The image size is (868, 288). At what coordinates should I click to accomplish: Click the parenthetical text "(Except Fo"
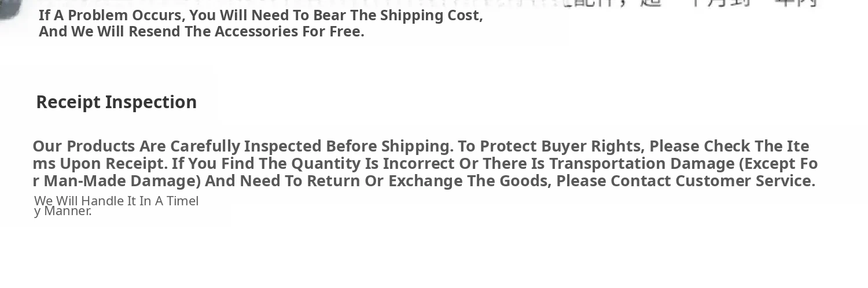pyautogui.click(x=778, y=164)
